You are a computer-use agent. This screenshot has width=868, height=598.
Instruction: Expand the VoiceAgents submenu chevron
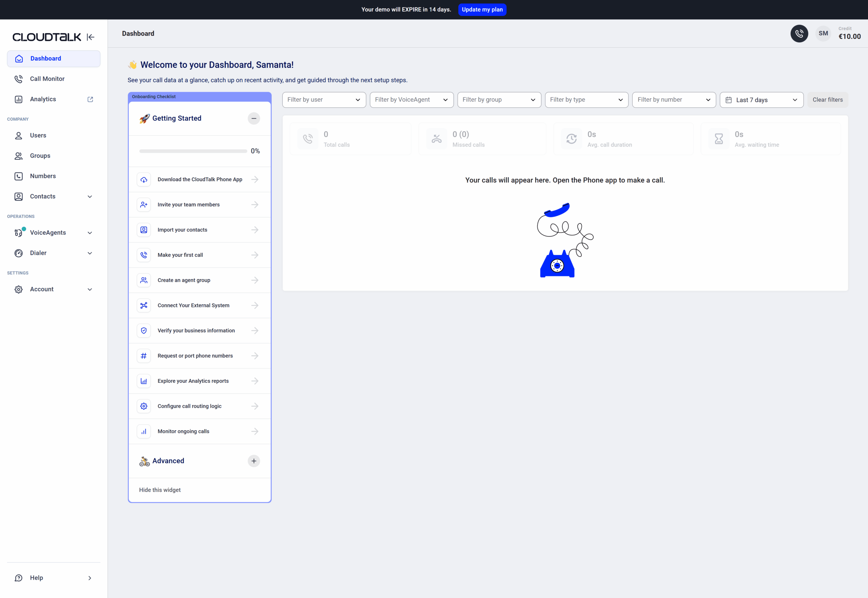tap(90, 233)
